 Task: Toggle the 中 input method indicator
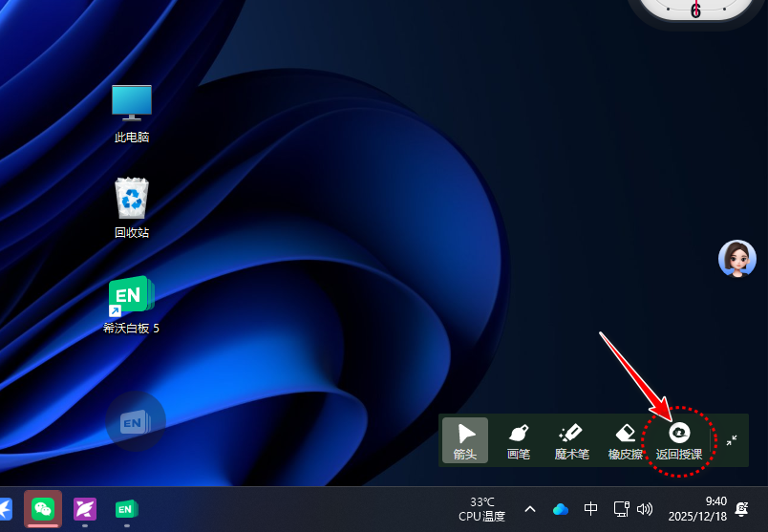pyautogui.click(x=590, y=509)
